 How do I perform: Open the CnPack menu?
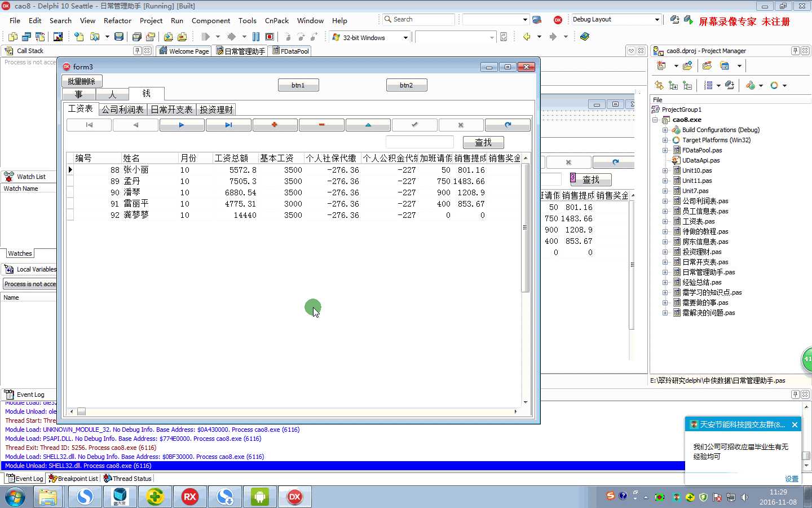click(277, 20)
